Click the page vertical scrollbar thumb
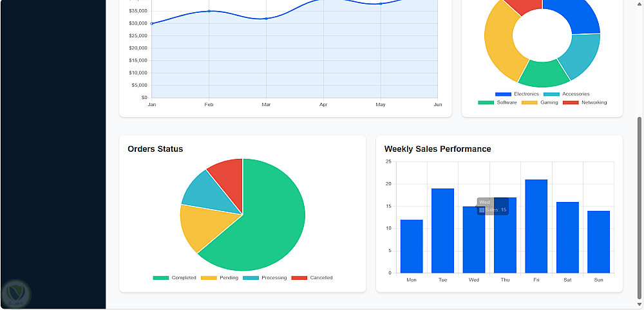Image resolution: width=644 pixels, height=310 pixels. click(x=639, y=208)
